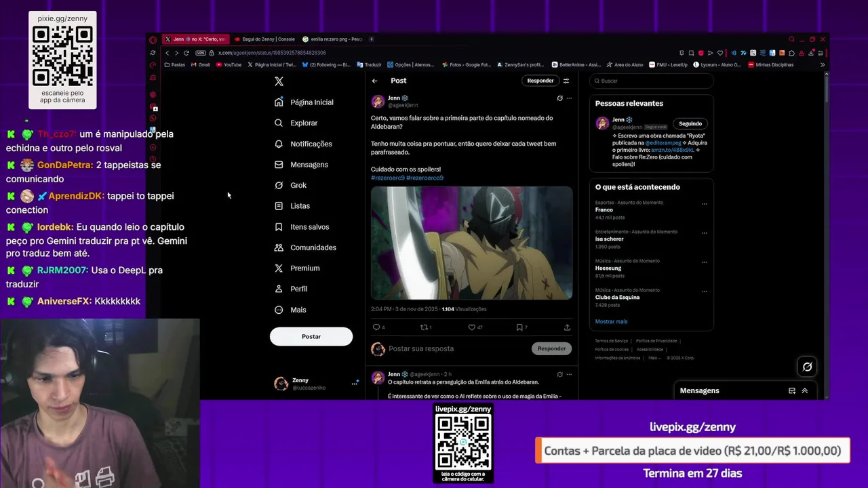The image size is (868, 488).
Task: Open Premium in the sidebar
Action: point(297,268)
